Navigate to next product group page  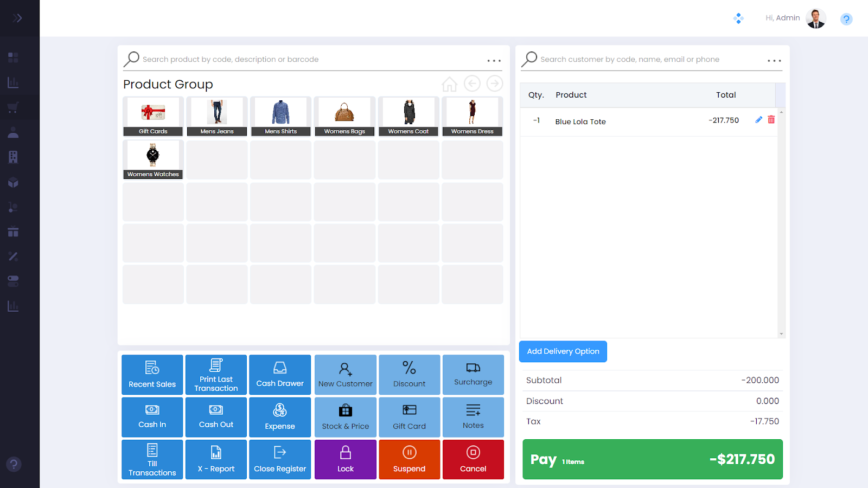[494, 84]
